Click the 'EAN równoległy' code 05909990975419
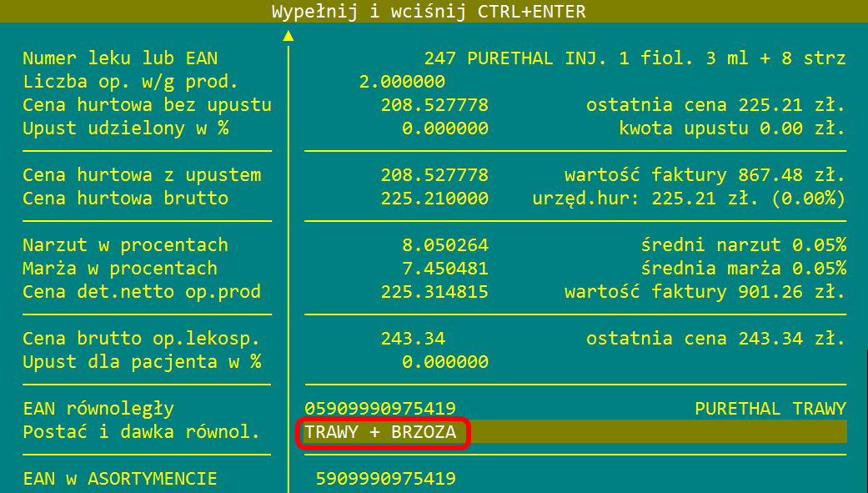The width and height of the screenshot is (868, 493). 380,409
